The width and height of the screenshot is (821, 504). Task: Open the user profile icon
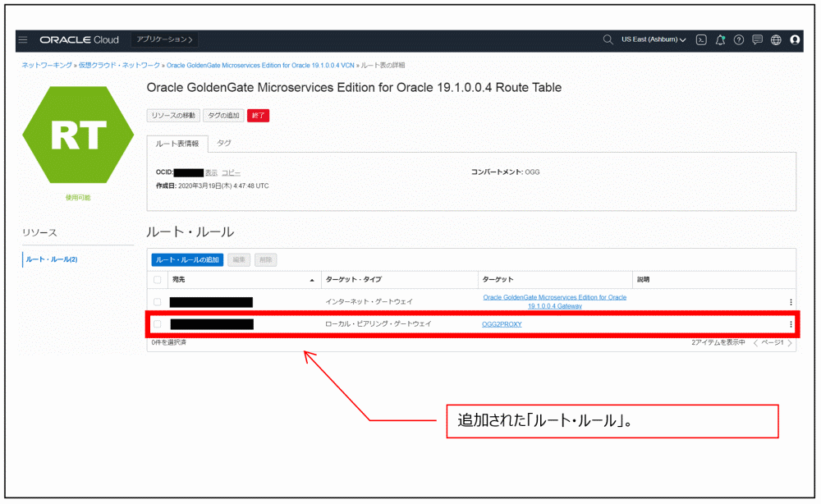point(795,39)
